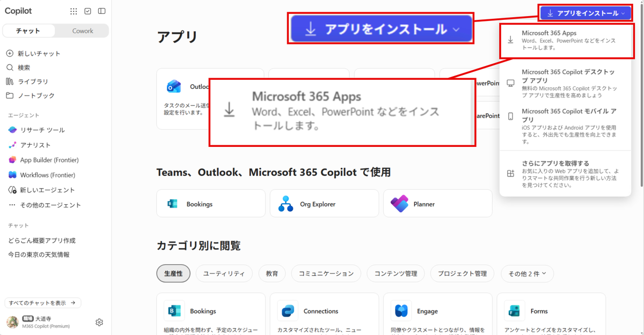Screen dimensions: 644x335
Task: Choose Microsoft 365 Apps install menu entry
Action: (x=565, y=40)
